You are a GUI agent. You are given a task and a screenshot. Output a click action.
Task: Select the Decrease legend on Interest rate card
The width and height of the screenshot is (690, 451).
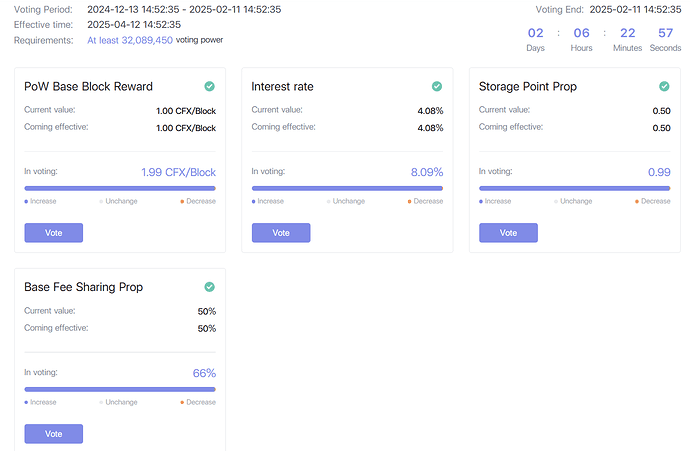pos(425,201)
